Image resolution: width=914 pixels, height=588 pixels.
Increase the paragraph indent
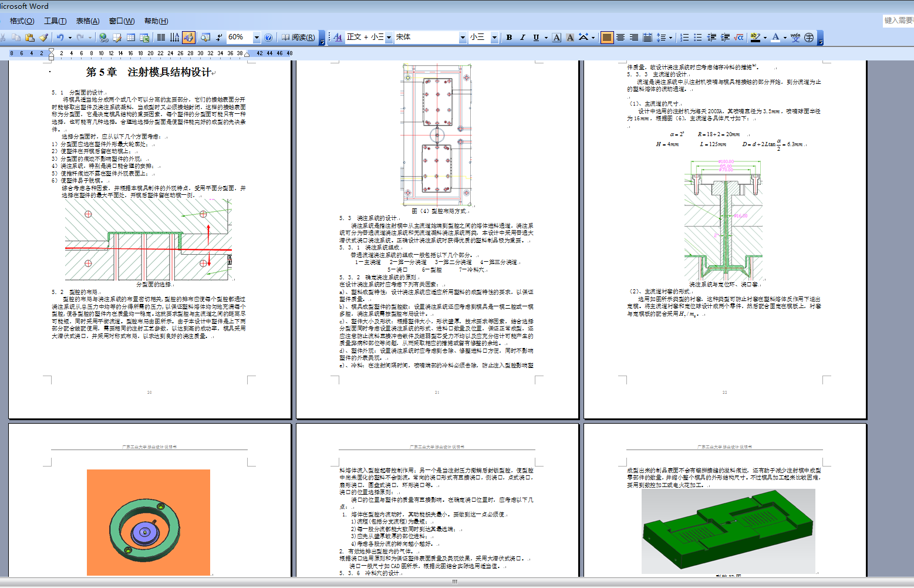click(726, 38)
